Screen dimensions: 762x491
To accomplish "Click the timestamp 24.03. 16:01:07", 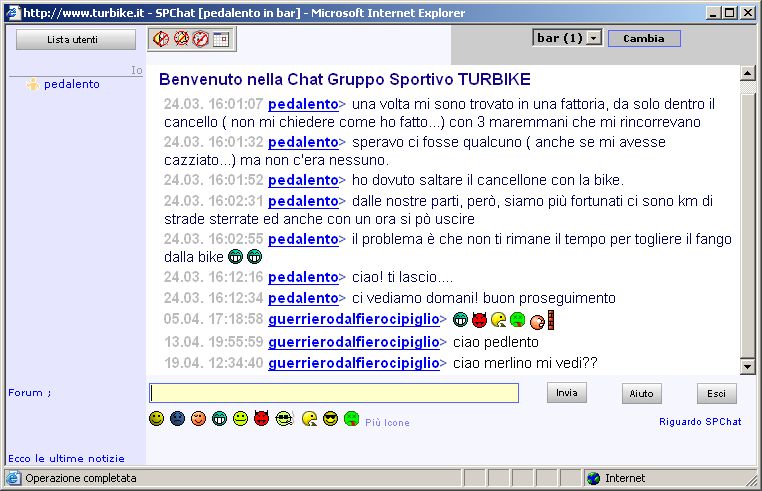I will click(213, 104).
